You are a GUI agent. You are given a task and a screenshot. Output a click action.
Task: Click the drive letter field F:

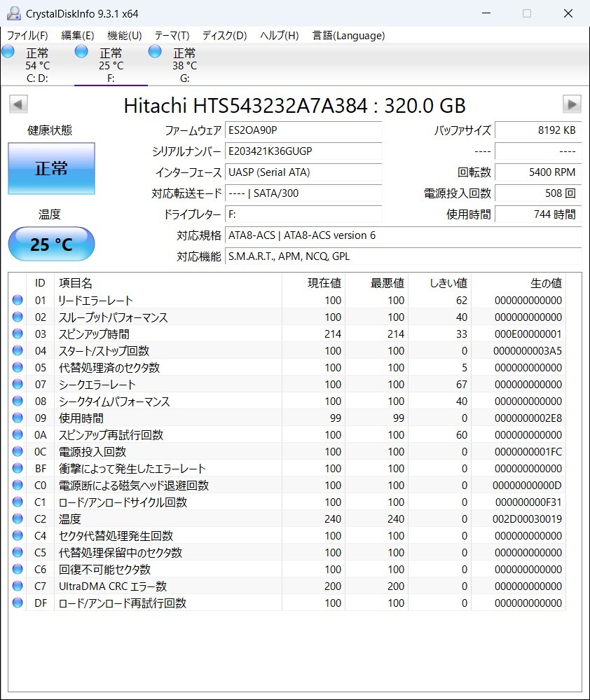tap(303, 214)
